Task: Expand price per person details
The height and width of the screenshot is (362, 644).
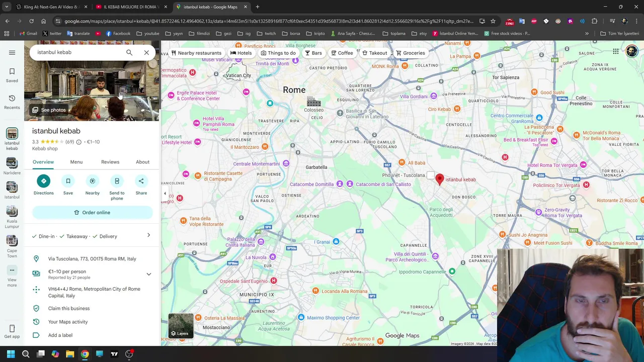Action: pos(148,275)
